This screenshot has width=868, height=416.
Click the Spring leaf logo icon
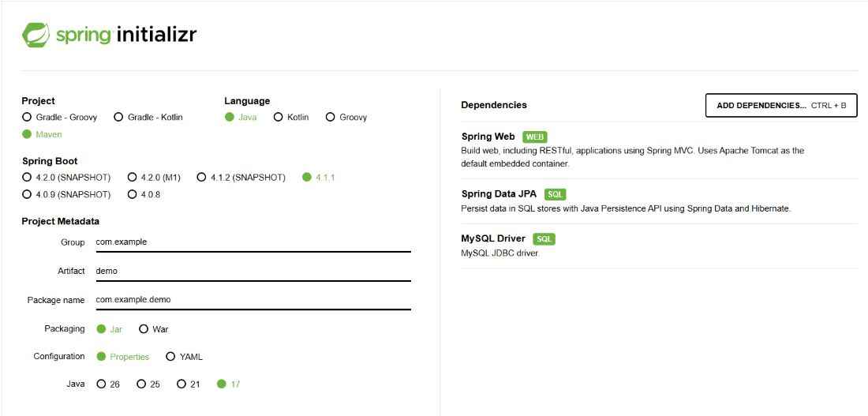coord(36,35)
